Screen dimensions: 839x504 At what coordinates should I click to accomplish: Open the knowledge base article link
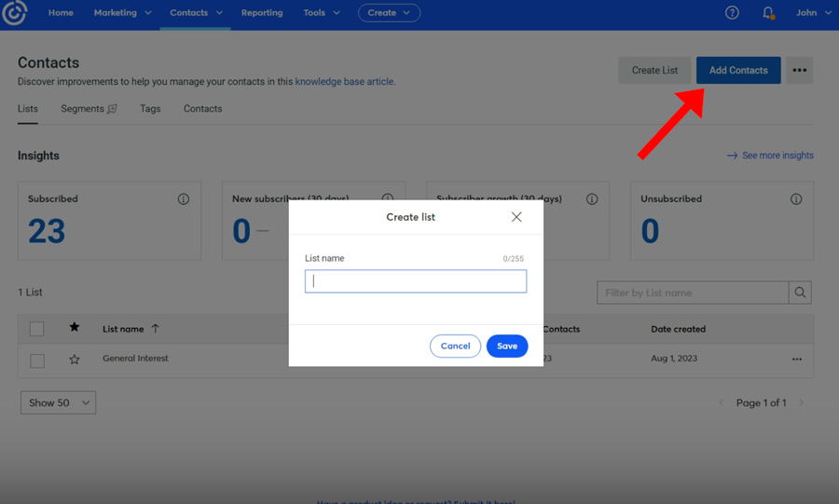[x=344, y=81]
